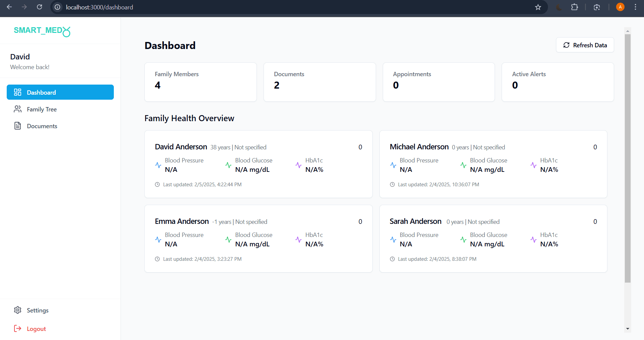Log out using the Logout link

tap(36, 329)
